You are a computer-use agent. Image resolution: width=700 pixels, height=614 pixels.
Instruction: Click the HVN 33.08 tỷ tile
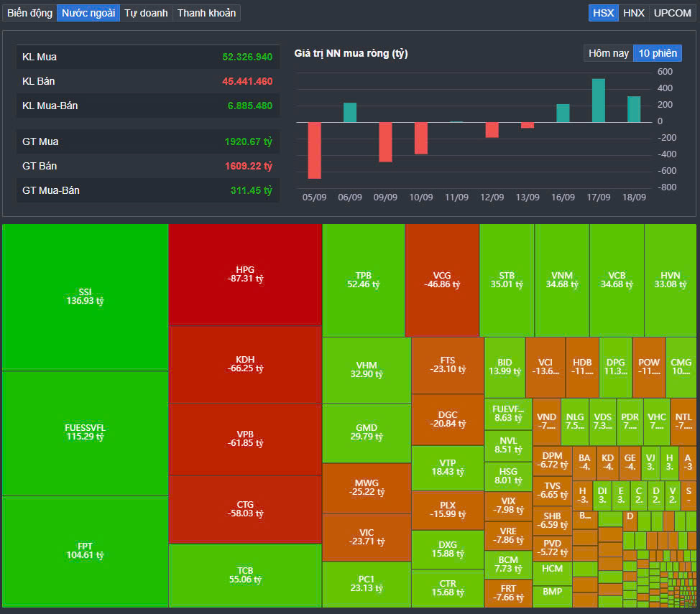point(670,280)
